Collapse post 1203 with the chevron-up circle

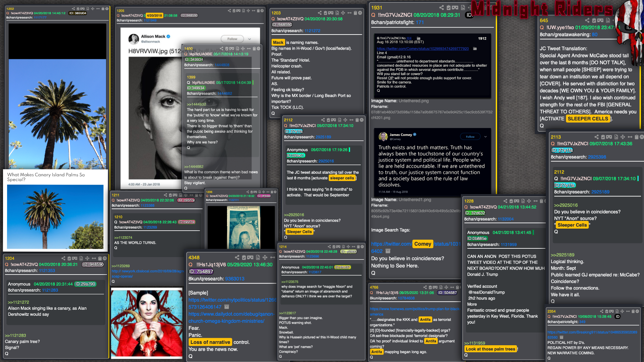tap(360, 13)
